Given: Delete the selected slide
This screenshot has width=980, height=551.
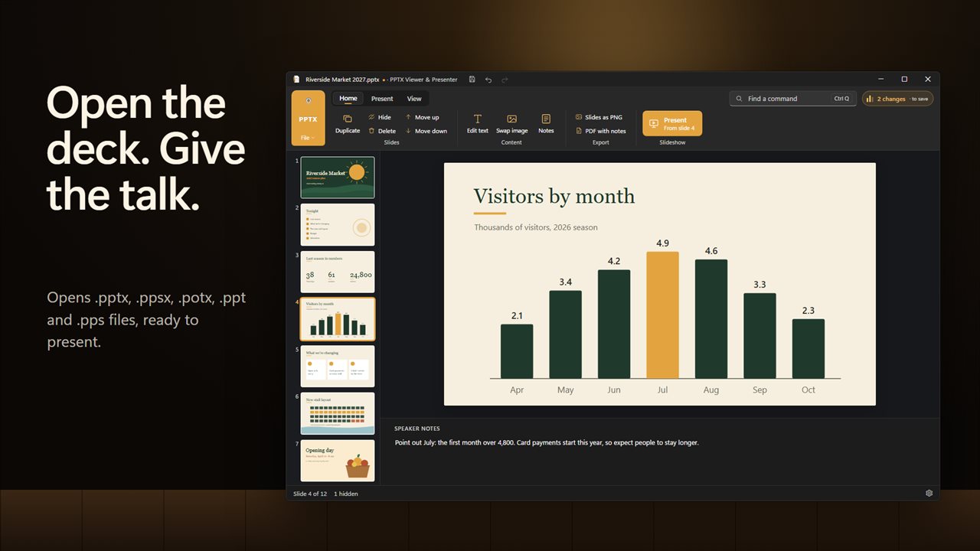Looking at the screenshot, I should coord(381,131).
